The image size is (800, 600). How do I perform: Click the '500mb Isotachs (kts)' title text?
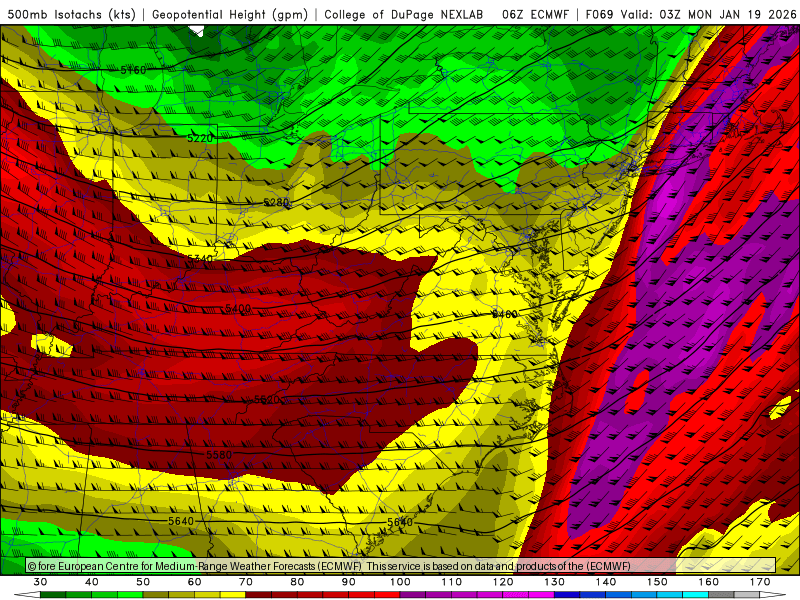point(71,14)
